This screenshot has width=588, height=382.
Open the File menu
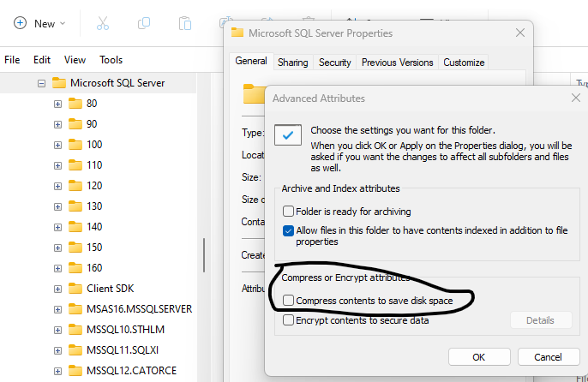[12, 60]
